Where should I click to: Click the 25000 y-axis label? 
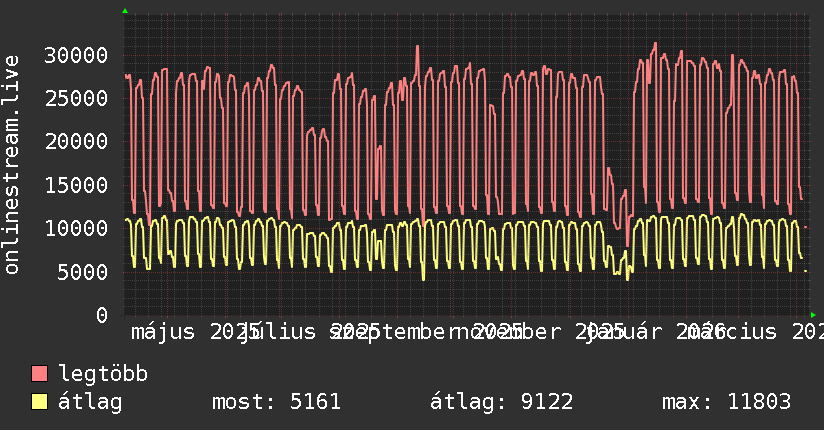[76, 98]
